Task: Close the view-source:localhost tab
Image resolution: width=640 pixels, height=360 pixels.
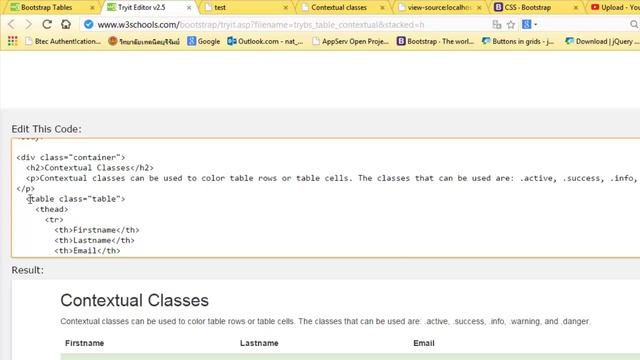Action: click(x=479, y=8)
